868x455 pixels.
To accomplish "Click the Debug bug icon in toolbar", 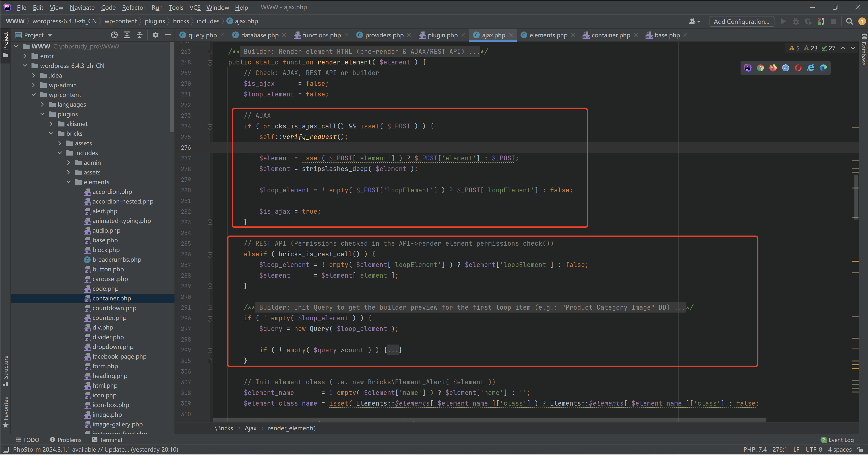I will click(x=796, y=21).
